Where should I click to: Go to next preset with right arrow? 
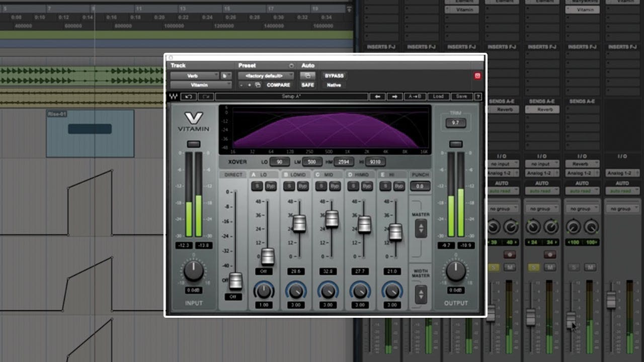point(394,97)
